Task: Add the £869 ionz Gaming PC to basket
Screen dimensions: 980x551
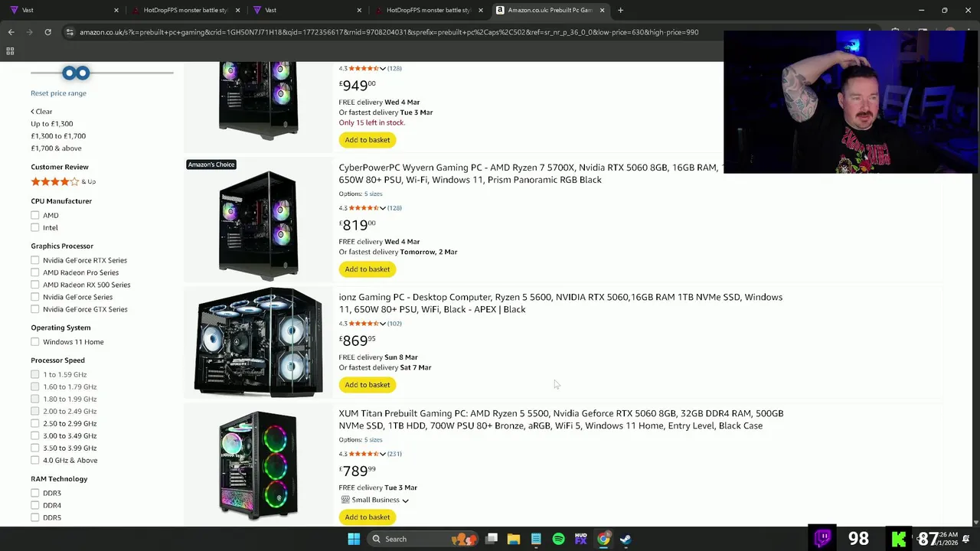Action: click(x=367, y=385)
